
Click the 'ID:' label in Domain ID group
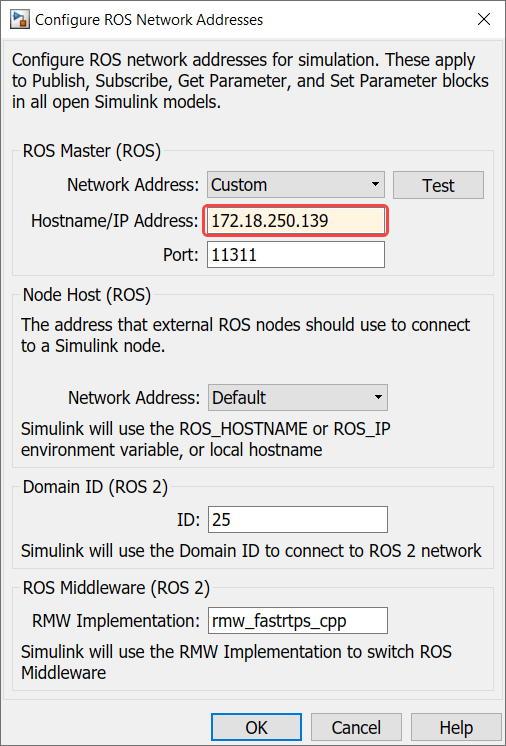(x=188, y=520)
